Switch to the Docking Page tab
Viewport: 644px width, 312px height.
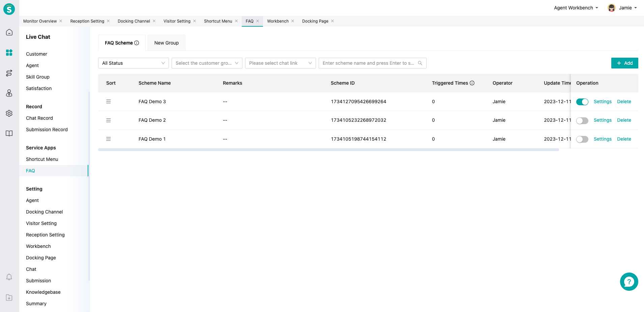coord(315,21)
